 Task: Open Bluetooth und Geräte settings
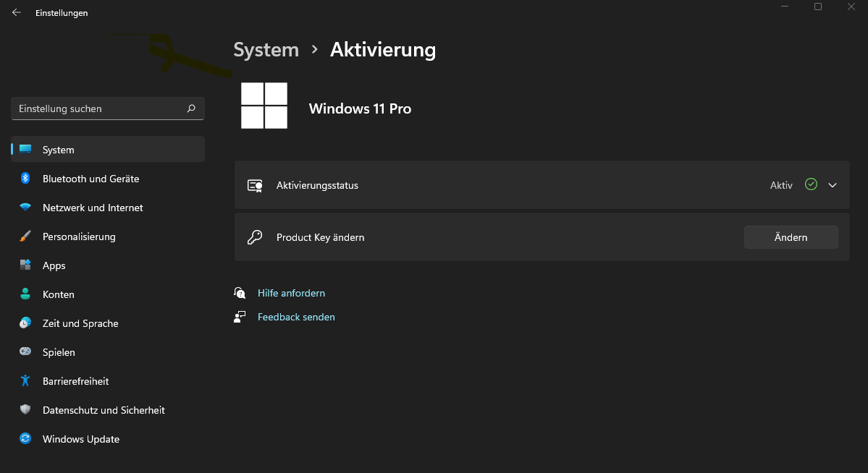108,179
